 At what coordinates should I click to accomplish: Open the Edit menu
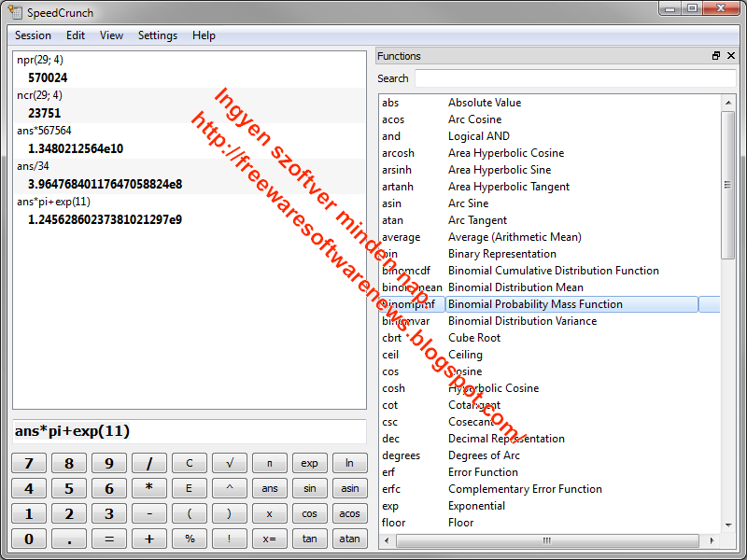(76, 35)
